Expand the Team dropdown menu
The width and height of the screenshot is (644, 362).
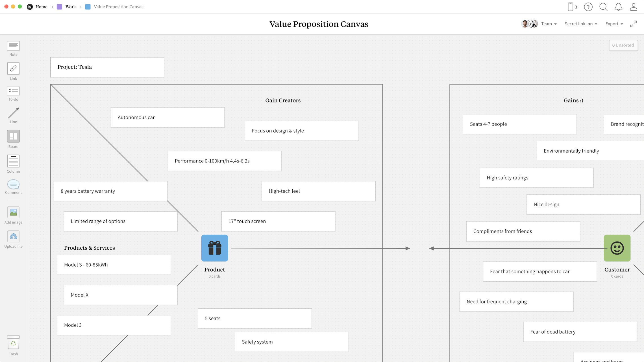click(x=549, y=23)
